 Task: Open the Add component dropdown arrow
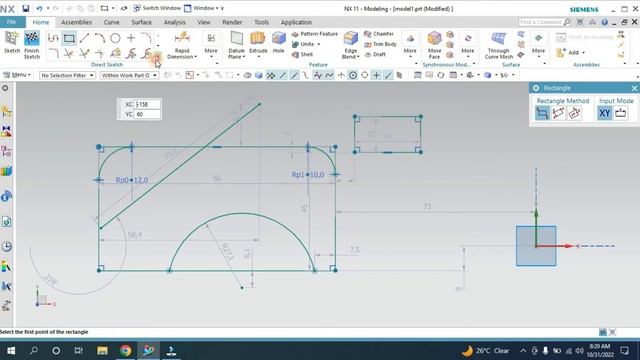(583, 53)
